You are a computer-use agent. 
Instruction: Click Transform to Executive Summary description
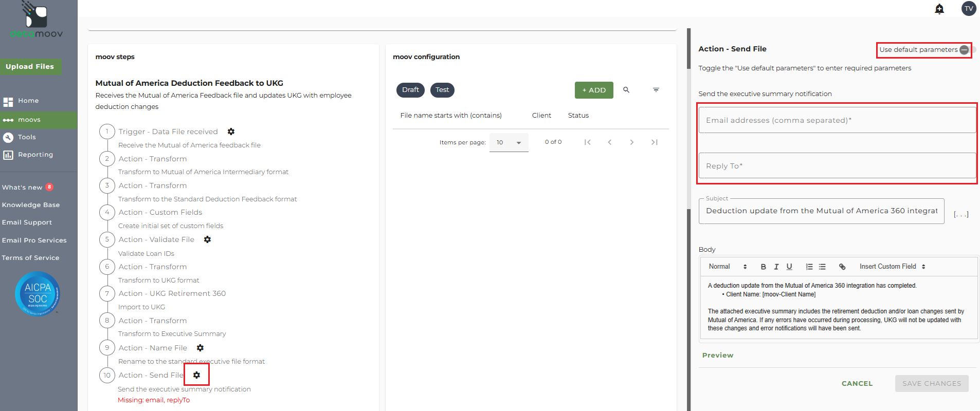click(x=172, y=333)
